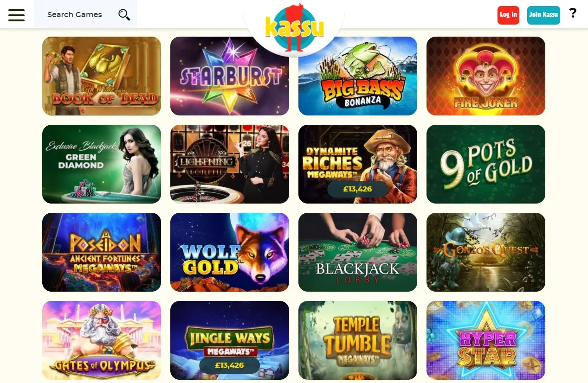Select Dynamite Riches Megaways tile
This screenshot has width=588, height=383.
(x=358, y=164)
